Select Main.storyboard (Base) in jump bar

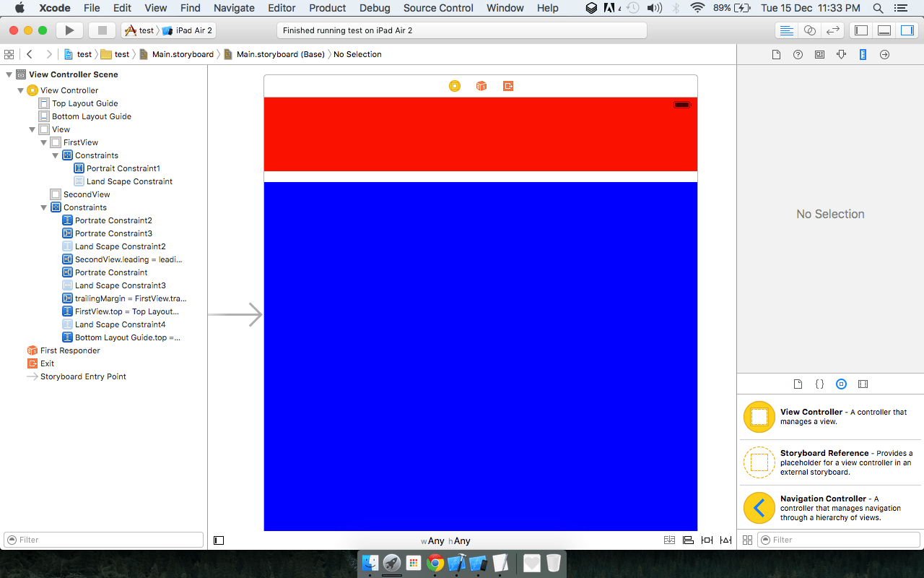[x=274, y=54]
